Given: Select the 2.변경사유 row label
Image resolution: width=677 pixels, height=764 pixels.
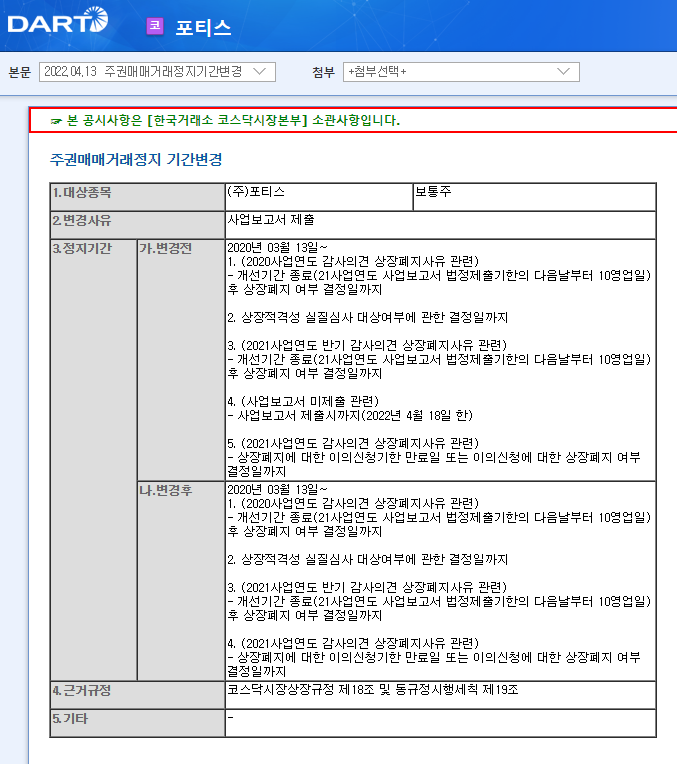Looking at the screenshot, I should (x=137, y=225).
